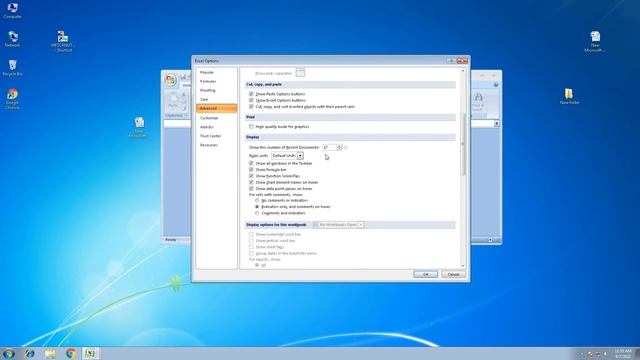The height and width of the screenshot is (360, 640).
Task: Open the Ruler units dropdown
Action: click(300, 156)
